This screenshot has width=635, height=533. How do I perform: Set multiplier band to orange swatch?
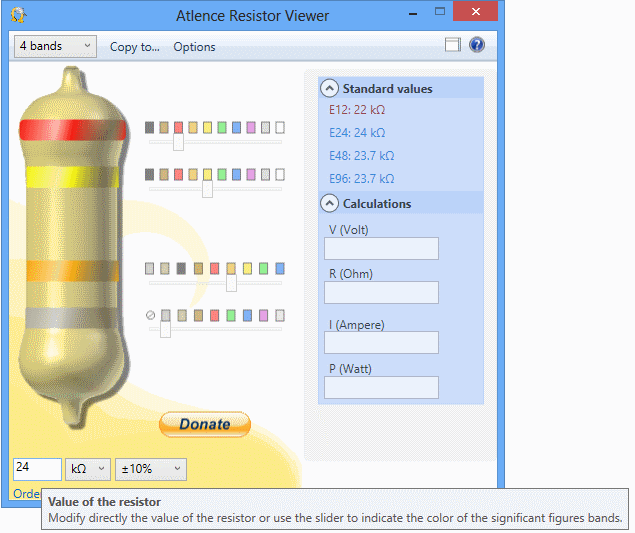coord(231,269)
